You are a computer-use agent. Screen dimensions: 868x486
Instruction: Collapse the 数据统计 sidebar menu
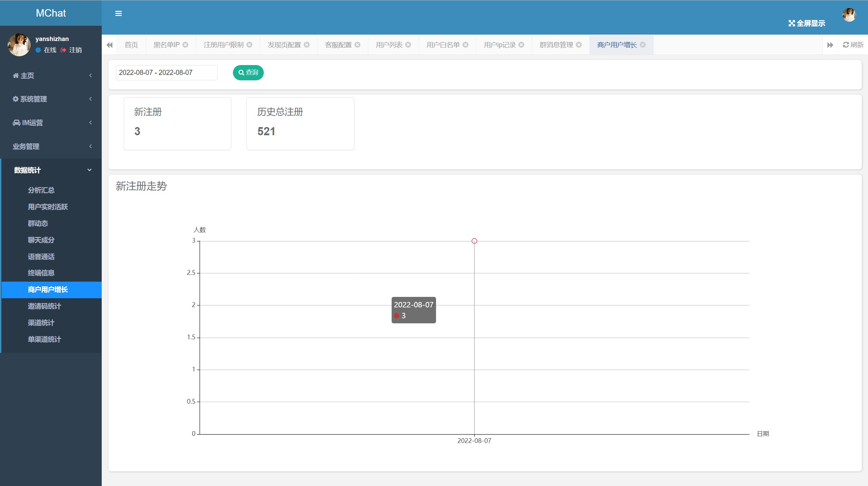coord(51,170)
